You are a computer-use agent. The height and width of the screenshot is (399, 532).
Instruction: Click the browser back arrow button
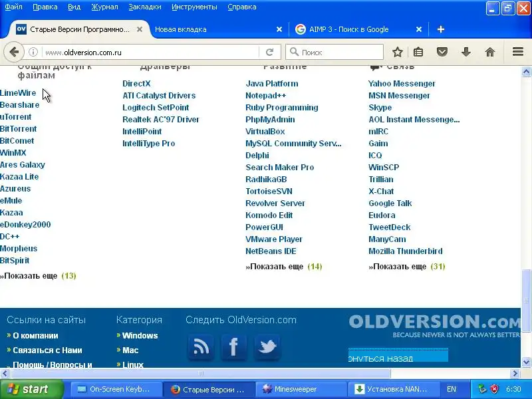(14, 53)
